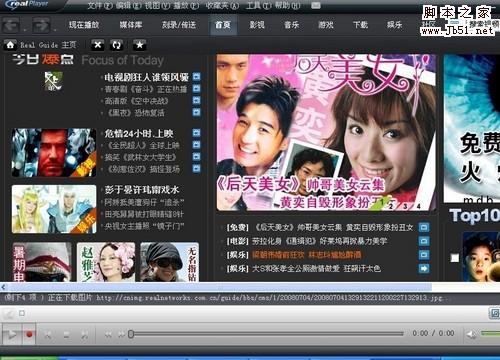Switch to the 音乐 tab

click(x=291, y=25)
